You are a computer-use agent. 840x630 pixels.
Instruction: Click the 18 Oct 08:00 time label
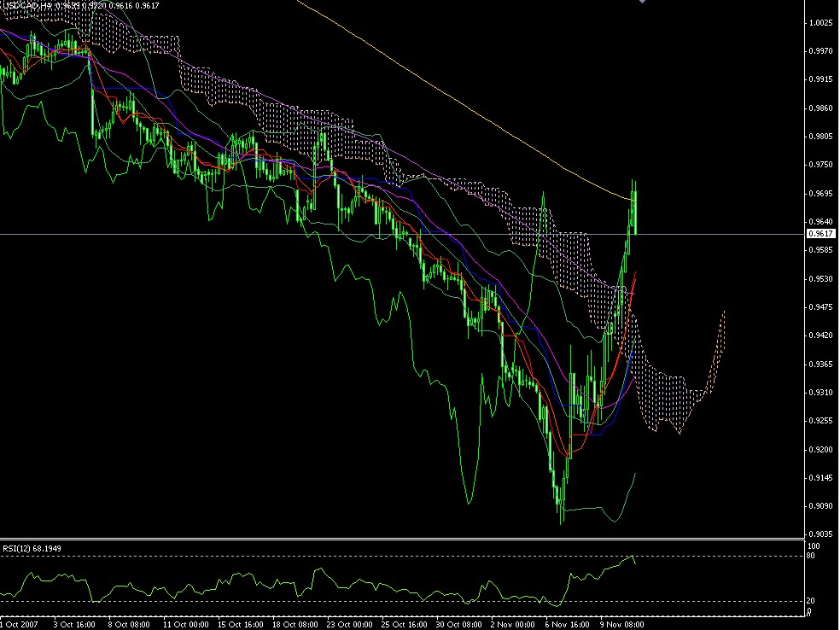(x=295, y=625)
